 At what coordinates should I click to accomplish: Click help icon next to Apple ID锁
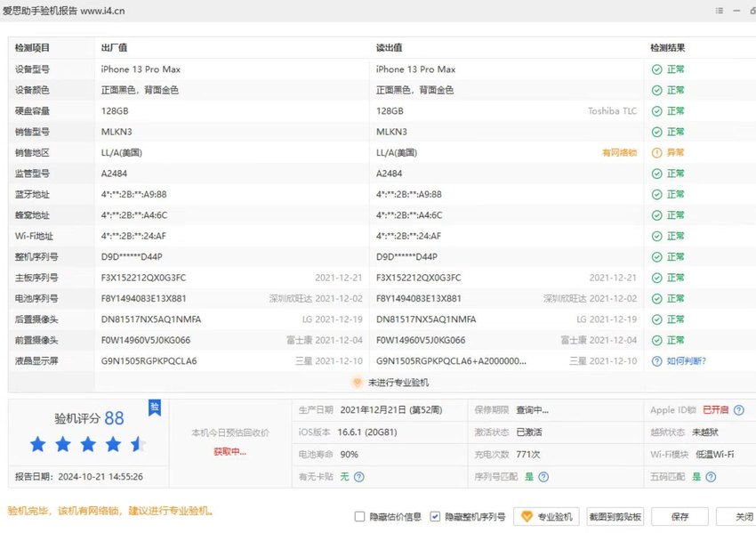[x=738, y=410]
